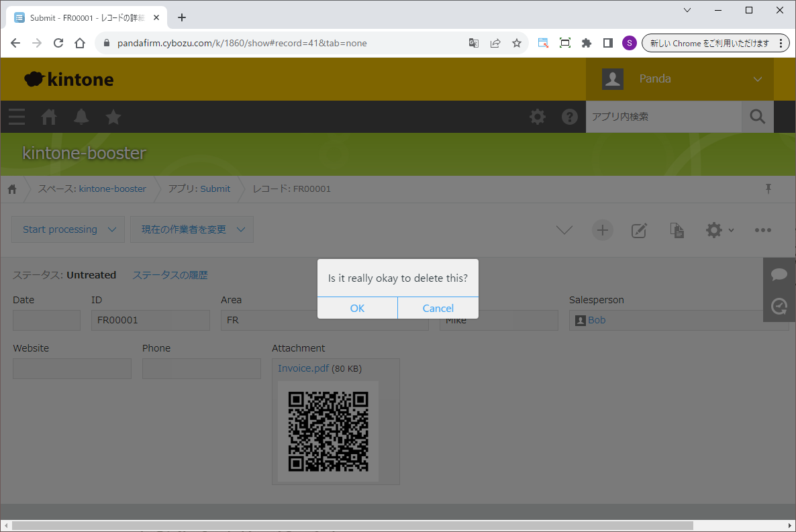Add a new record with plus icon
796x532 pixels.
click(x=602, y=230)
